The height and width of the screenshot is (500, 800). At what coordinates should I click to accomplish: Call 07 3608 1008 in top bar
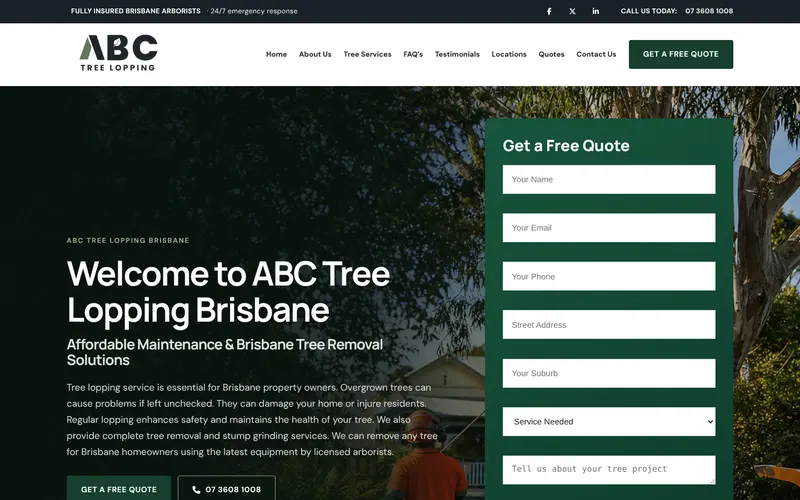pyautogui.click(x=709, y=11)
